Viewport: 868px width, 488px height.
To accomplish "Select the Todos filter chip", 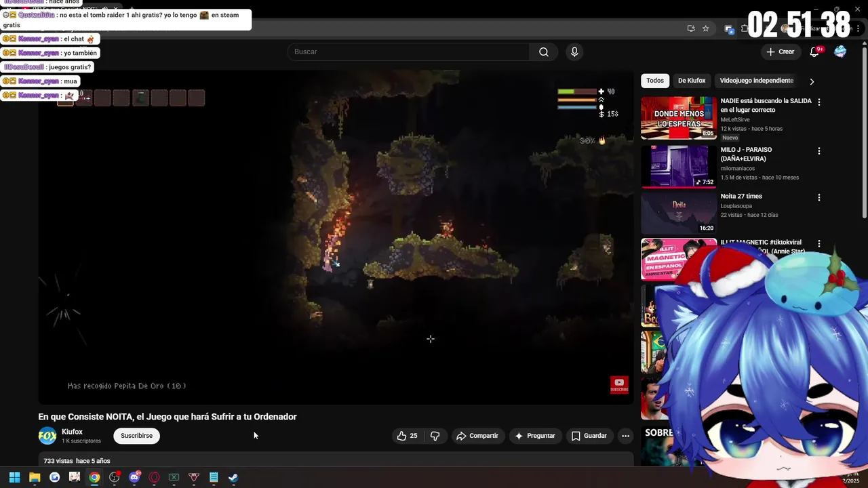I will click(x=655, y=81).
